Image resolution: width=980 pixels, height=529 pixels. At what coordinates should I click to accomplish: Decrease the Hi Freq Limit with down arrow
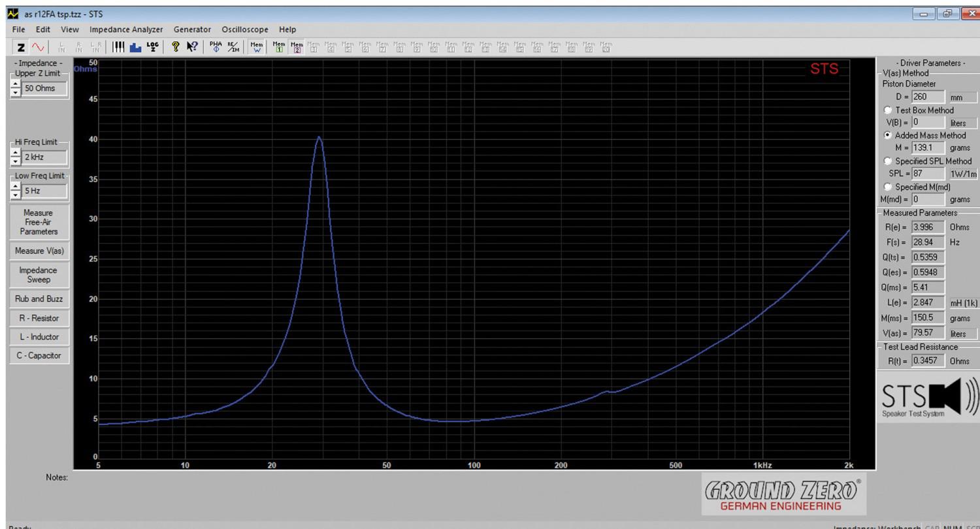16,161
